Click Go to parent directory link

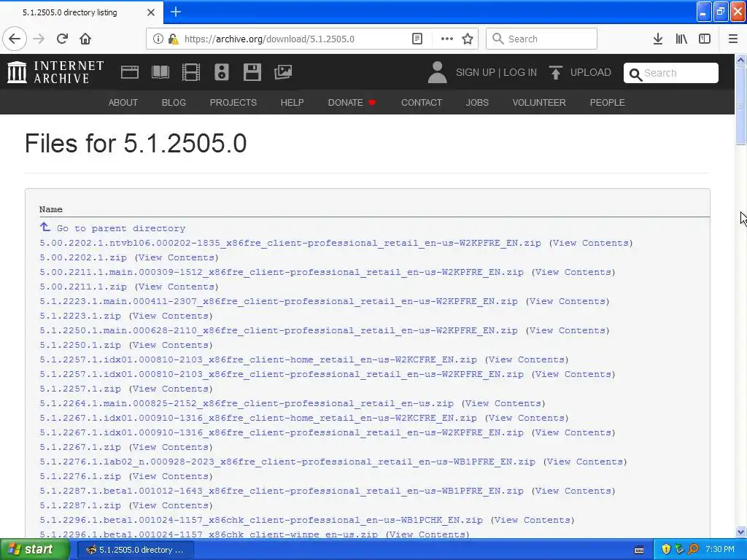coord(120,228)
